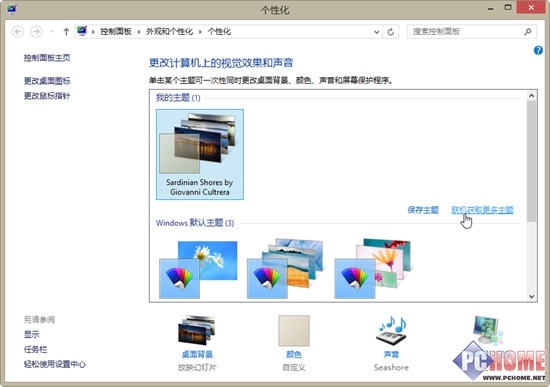Open screen saver settings icon
The image size is (550, 387).
coord(488,330)
